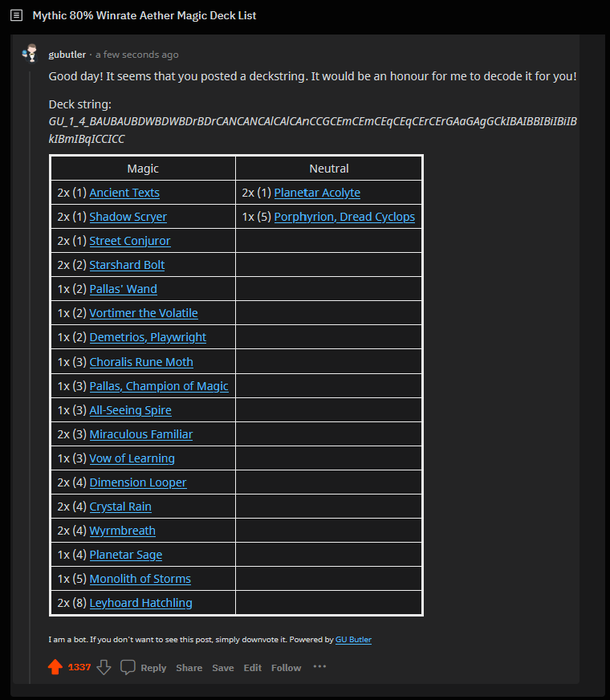610x700 pixels.
Task: Share this comment
Action: pos(189,668)
